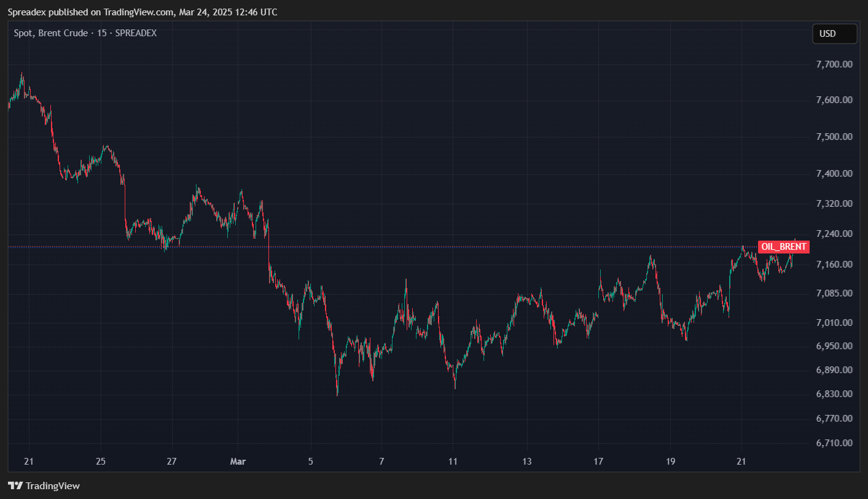Click the 6,710.00 price axis label
The width and height of the screenshot is (868, 499).
tap(834, 443)
